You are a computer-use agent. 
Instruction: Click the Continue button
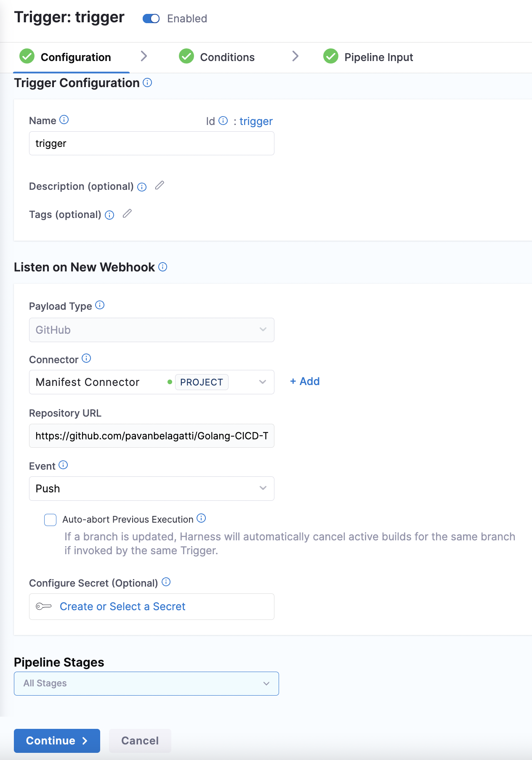coord(57,741)
